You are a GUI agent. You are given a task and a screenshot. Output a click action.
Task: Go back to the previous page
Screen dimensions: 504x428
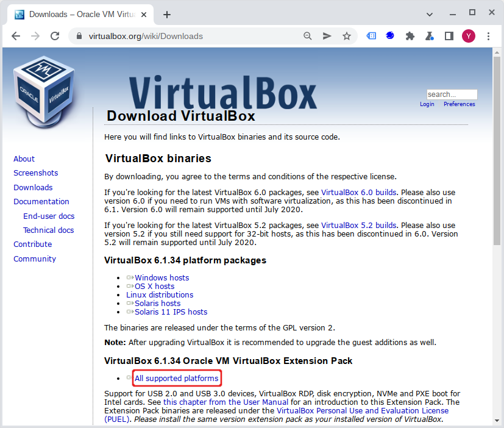pyautogui.click(x=16, y=36)
